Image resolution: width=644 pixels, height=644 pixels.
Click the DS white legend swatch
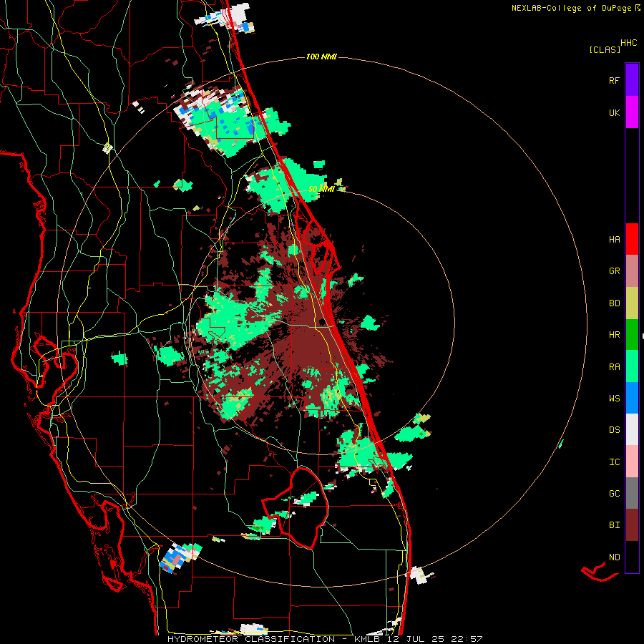(632, 429)
